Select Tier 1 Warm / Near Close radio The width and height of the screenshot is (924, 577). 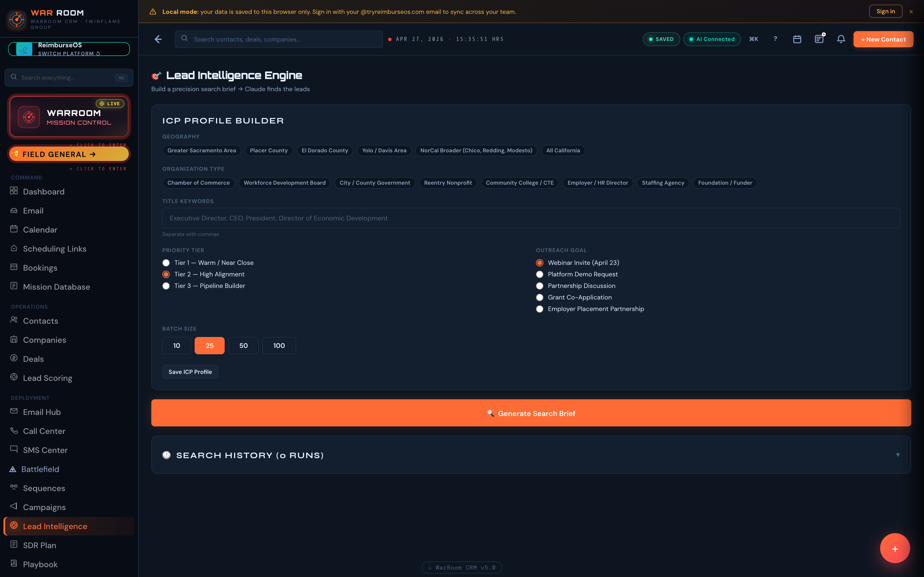(166, 263)
